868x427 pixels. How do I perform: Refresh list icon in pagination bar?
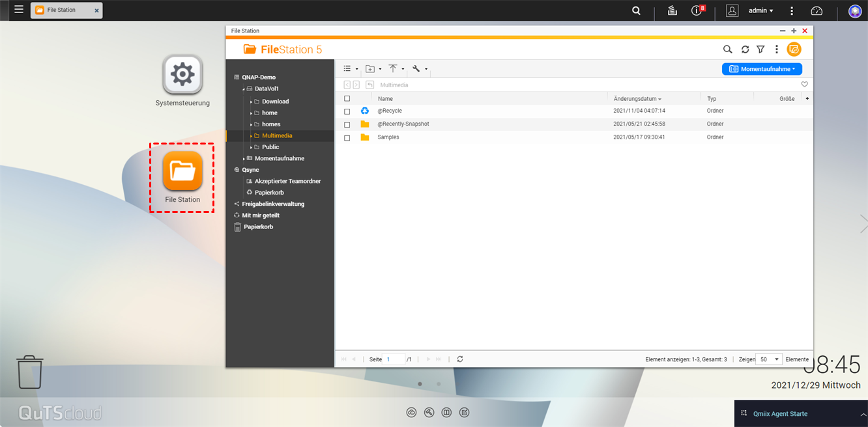tap(460, 359)
